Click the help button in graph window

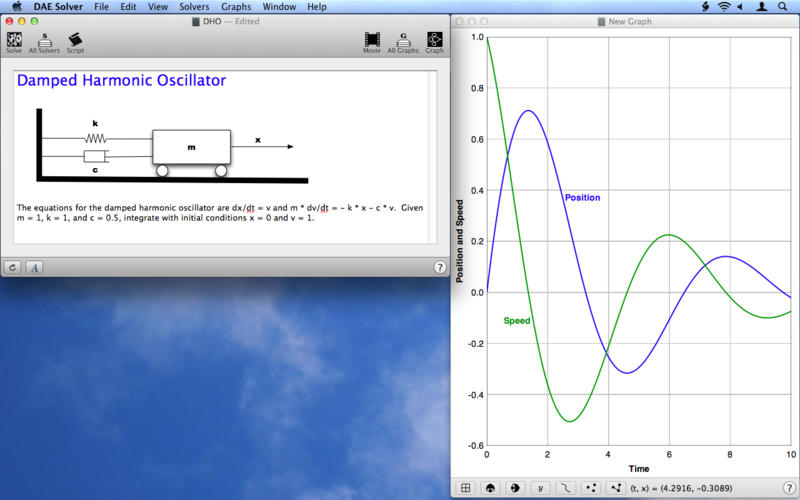pos(788,488)
